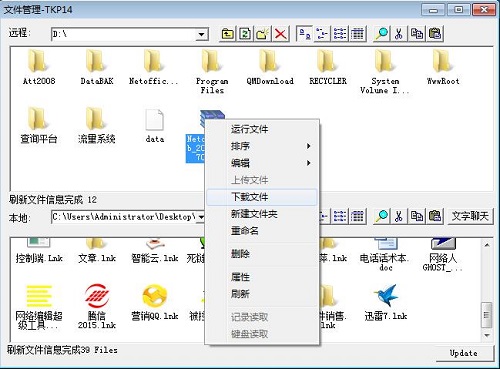500x369 pixels.
Task: Select the System Volume I... folder
Action: pos(385,71)
